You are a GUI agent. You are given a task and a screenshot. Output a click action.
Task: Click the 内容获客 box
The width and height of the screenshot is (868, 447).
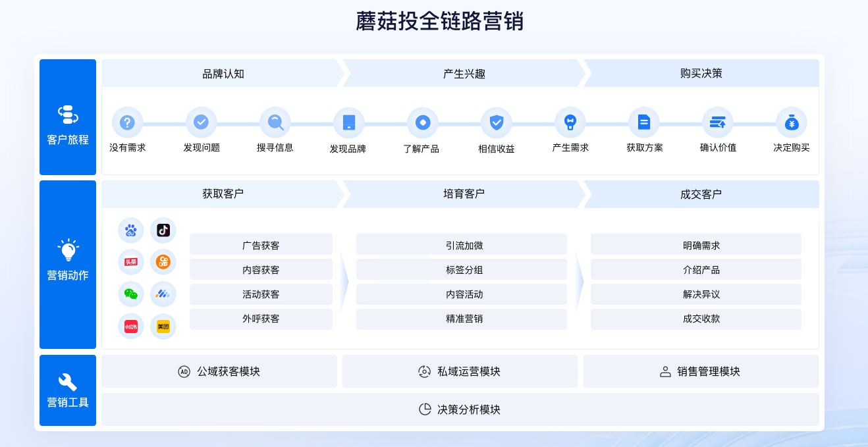pos(261,269)
